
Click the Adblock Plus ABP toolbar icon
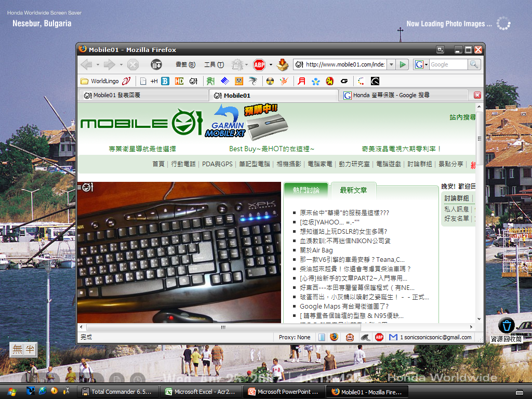pyautogui.click(x=259, y=64)
